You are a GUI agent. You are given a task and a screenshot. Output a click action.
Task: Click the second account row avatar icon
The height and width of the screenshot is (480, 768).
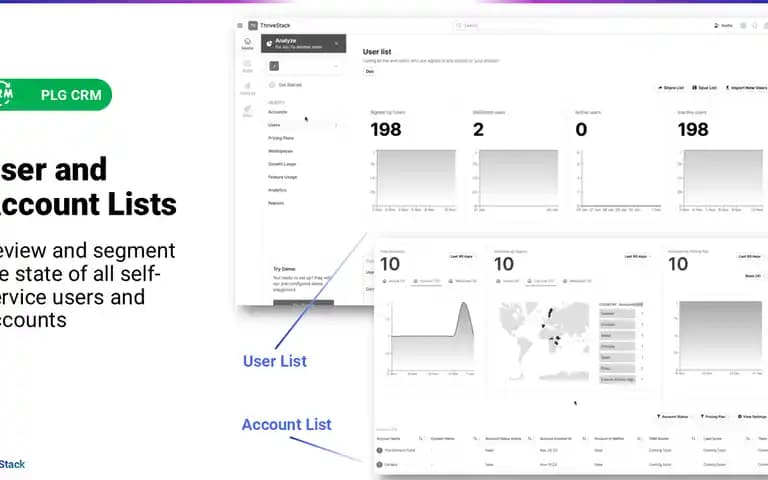(x=380, y=464)
